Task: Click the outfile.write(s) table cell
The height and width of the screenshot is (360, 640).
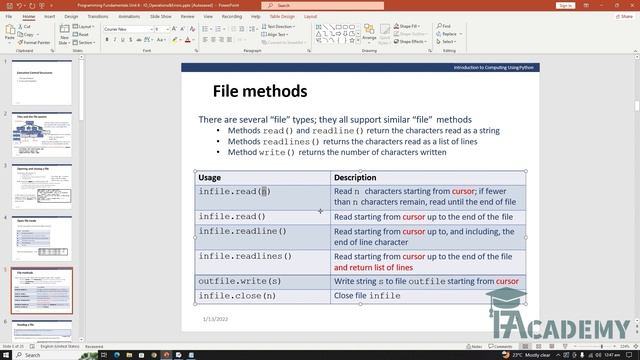Action: 262,282
